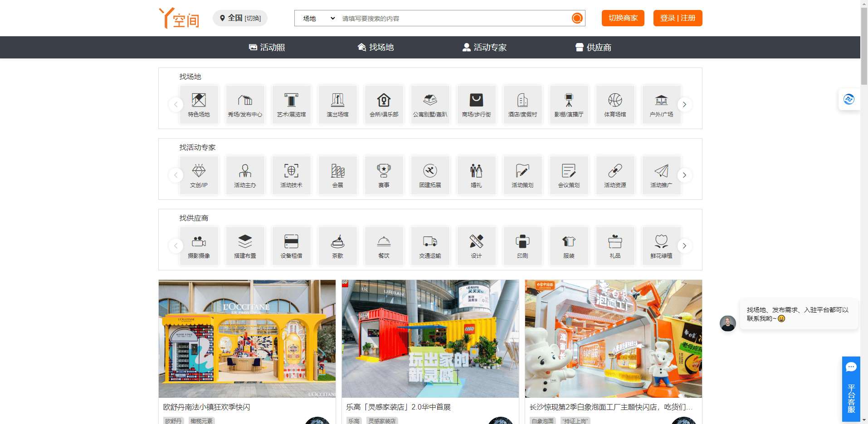Select the 会议策划 icon

[569, 175]
